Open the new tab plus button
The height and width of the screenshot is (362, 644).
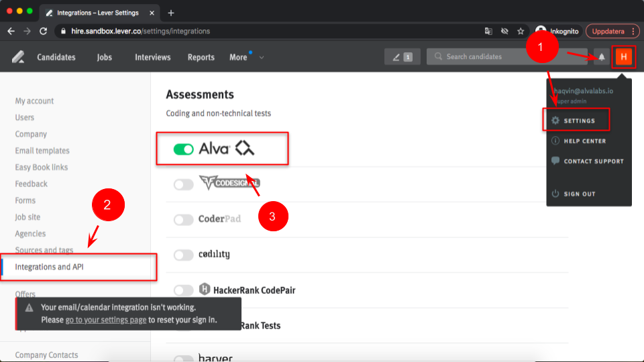171,13
